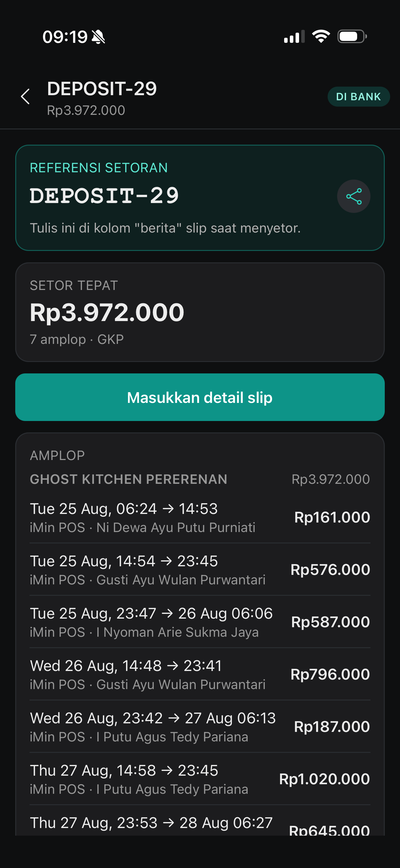Open the Rp1.020.000 envelope row

pos(200,779)
